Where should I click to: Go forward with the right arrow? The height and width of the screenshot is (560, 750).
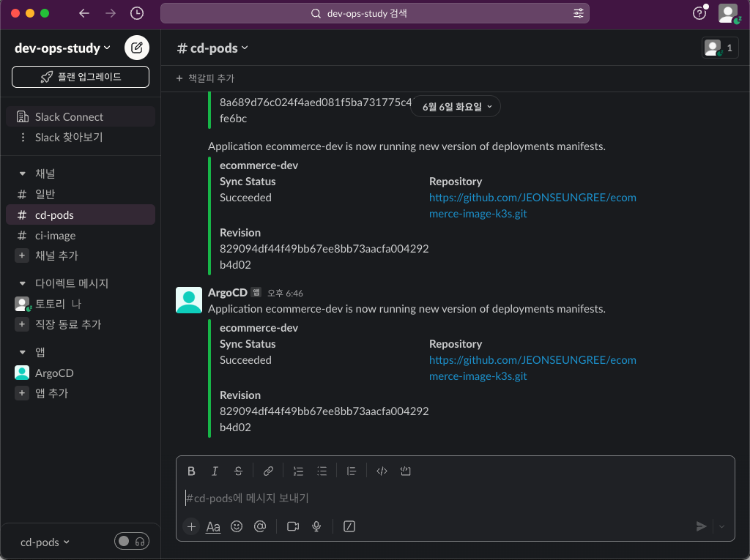tap(111, 13)
